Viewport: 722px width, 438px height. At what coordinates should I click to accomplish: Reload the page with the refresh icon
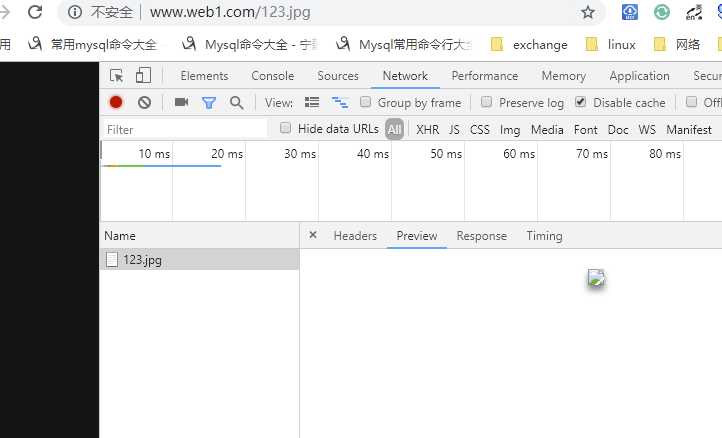tap(35, 12)
